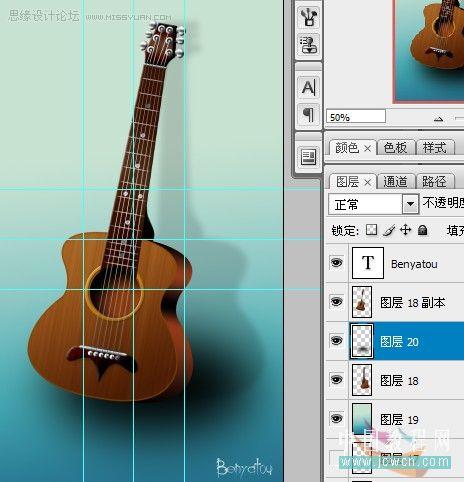The image size is (464, 482).
Task: Toggle visibility of 图层 18 副本
Action: click(x=336, y=302)
